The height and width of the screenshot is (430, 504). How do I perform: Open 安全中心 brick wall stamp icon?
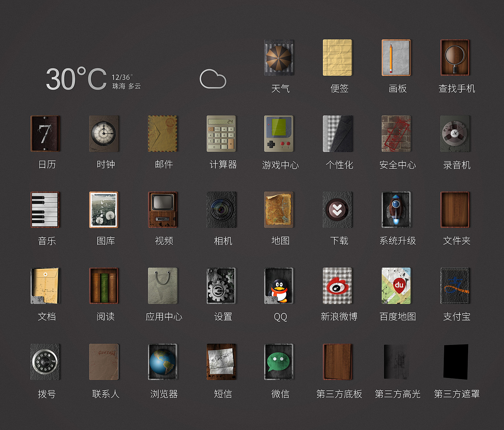click(x=396, y=134)
